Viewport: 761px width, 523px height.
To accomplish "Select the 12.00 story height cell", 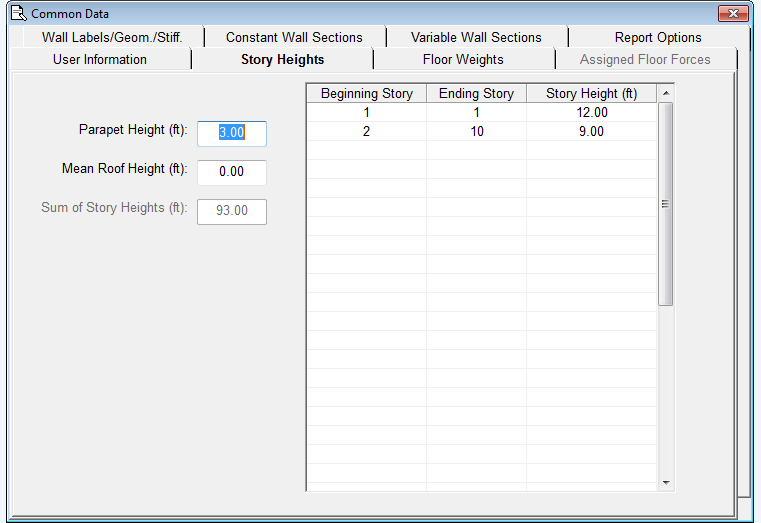I will pos(591,112).
